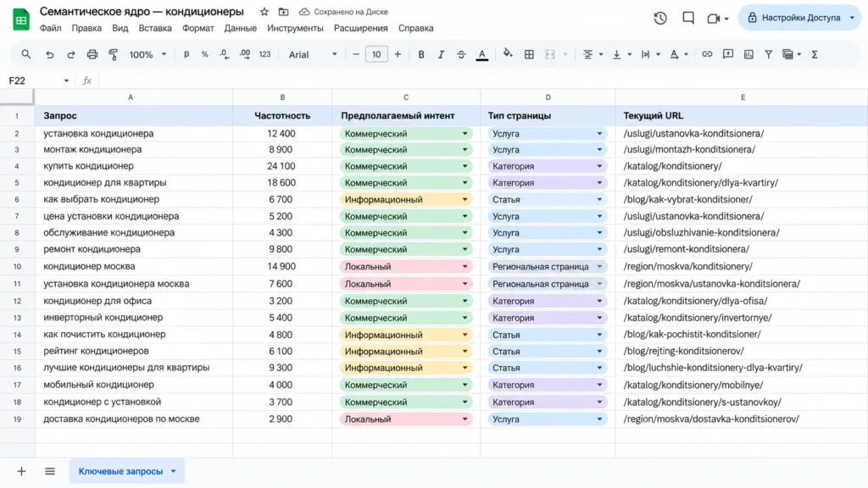868x488 pixels.
Task: Select cell '/blog/rejting-konditsionerov/'
Action: pos(741,351)
